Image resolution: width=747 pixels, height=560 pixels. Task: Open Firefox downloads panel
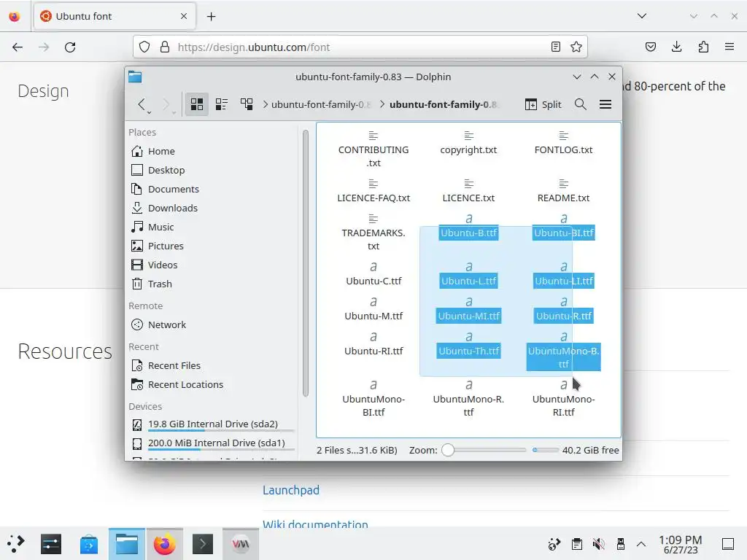pos(676,47)
